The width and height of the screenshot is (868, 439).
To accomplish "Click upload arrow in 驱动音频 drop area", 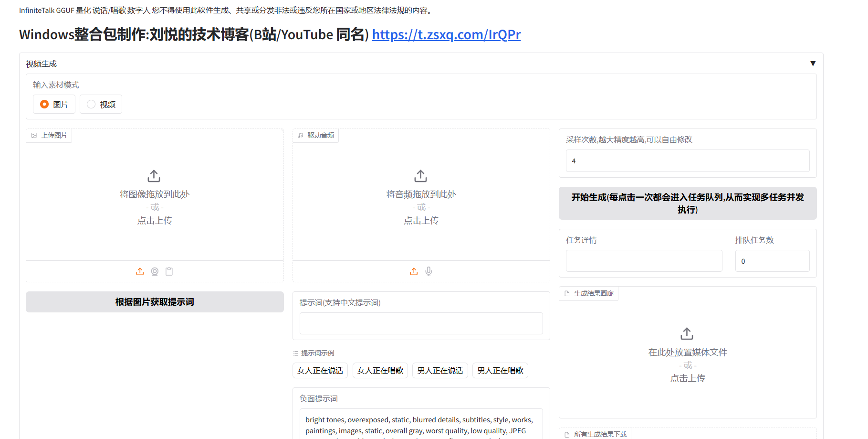I will pos(420,176).
